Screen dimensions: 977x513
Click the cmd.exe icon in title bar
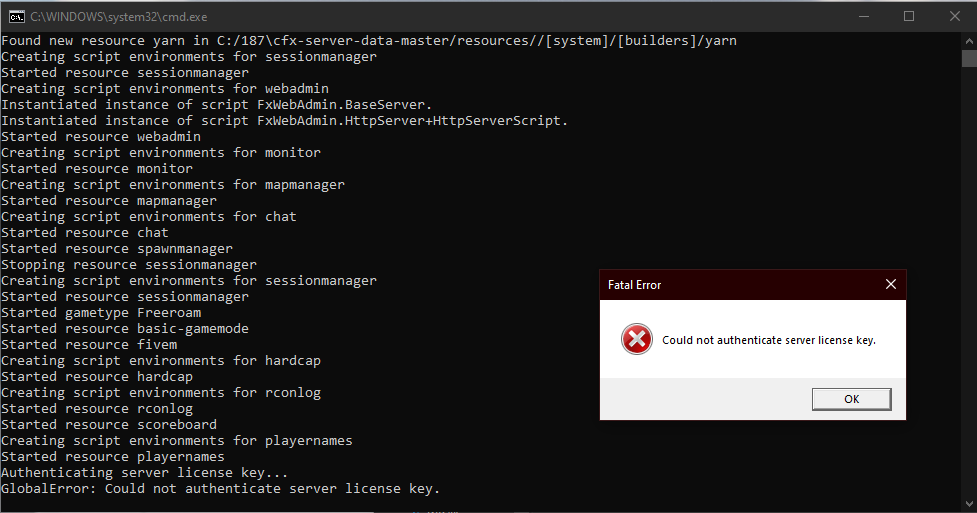pos(17,16)
